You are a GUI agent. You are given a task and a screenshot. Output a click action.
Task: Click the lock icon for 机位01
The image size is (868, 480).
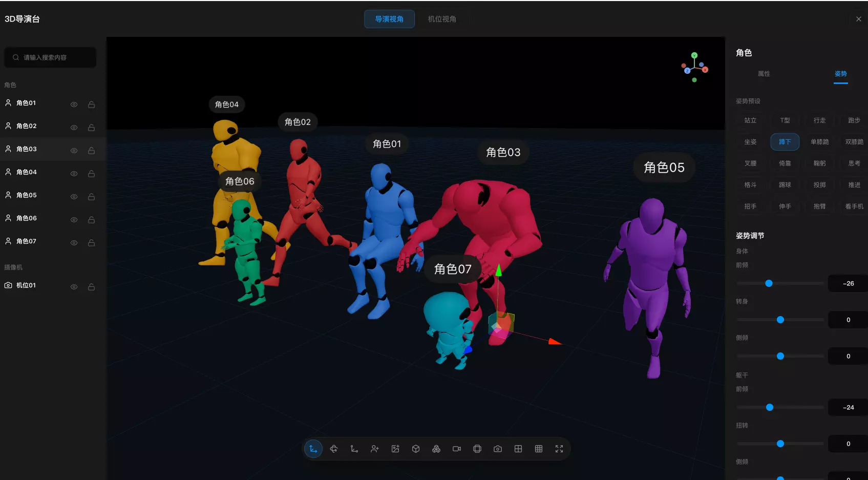[x=91, y=287]
